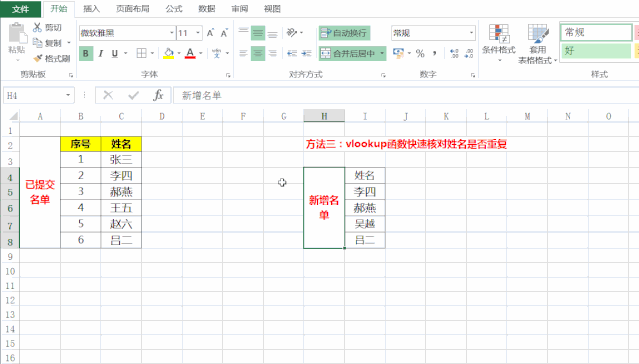Expand font color dropdown arrow
639x364 pixels.
pos(201,53)
